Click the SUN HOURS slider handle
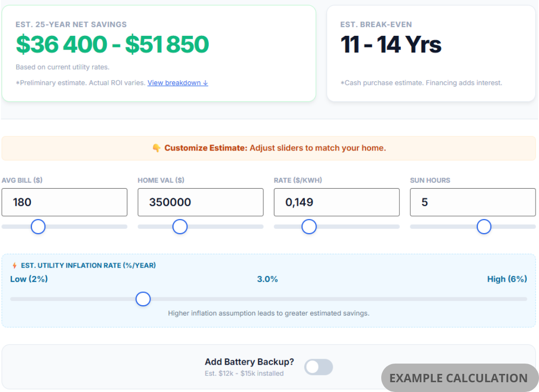 click(484, 226)
